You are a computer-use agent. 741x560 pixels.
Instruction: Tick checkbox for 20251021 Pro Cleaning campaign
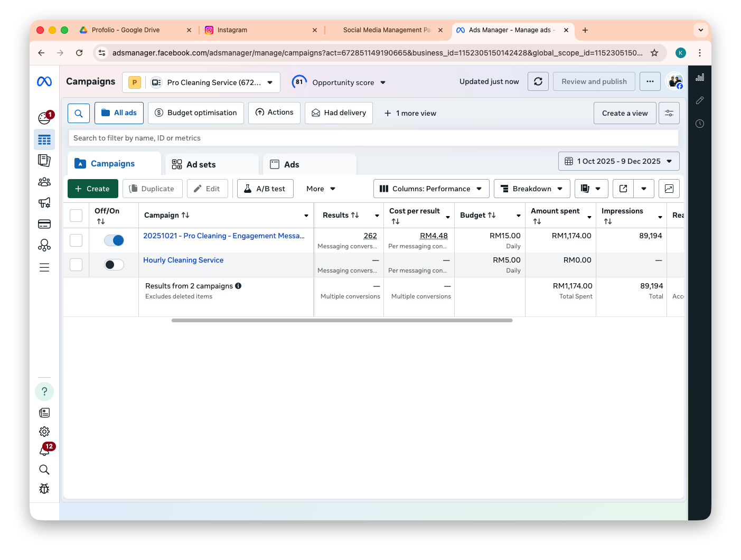[x=76, y=240]
